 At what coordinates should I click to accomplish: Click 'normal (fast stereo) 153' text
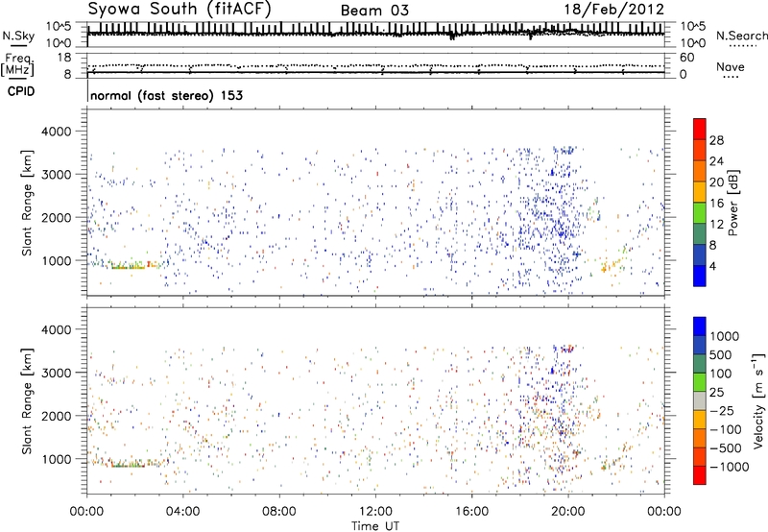[166, 95]
